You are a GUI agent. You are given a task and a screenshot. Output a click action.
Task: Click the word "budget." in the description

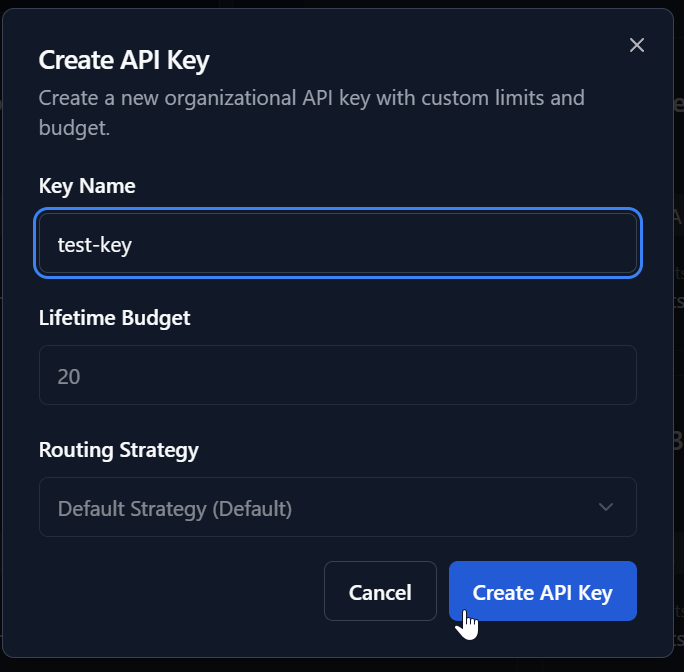pos(73,129)
